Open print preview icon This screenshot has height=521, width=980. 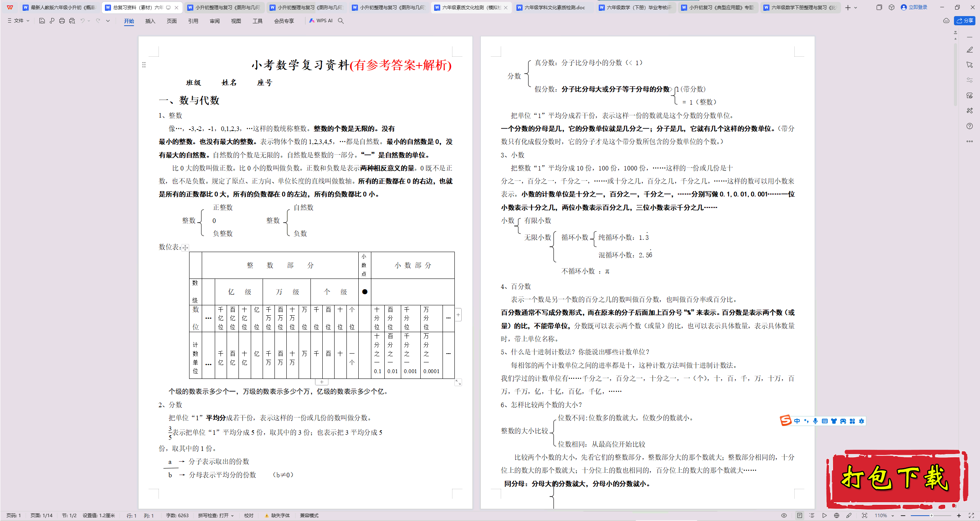click(x=72, y=21)
